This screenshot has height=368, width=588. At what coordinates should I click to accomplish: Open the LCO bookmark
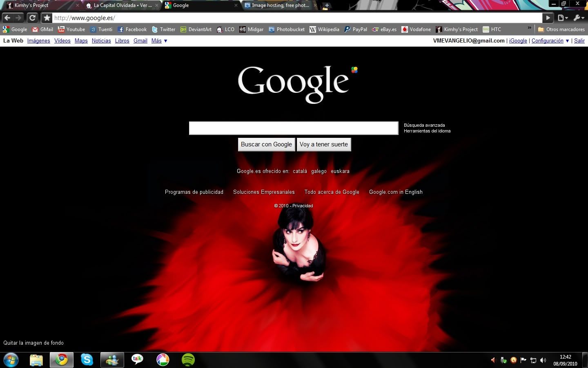(225, 29)
